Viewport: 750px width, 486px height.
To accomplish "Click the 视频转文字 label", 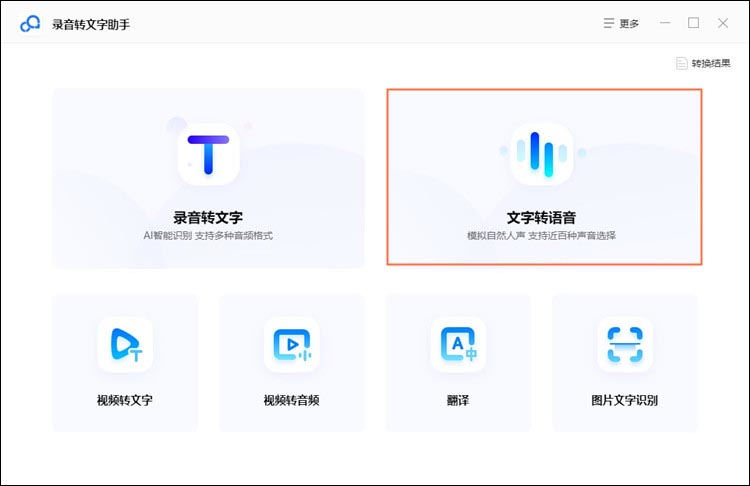I will [x=125, y=400].
